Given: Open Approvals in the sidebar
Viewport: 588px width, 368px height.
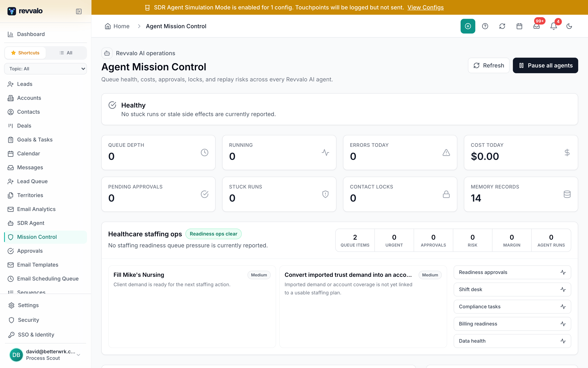Looking at the screenshot, I should (x=46, y=251).
